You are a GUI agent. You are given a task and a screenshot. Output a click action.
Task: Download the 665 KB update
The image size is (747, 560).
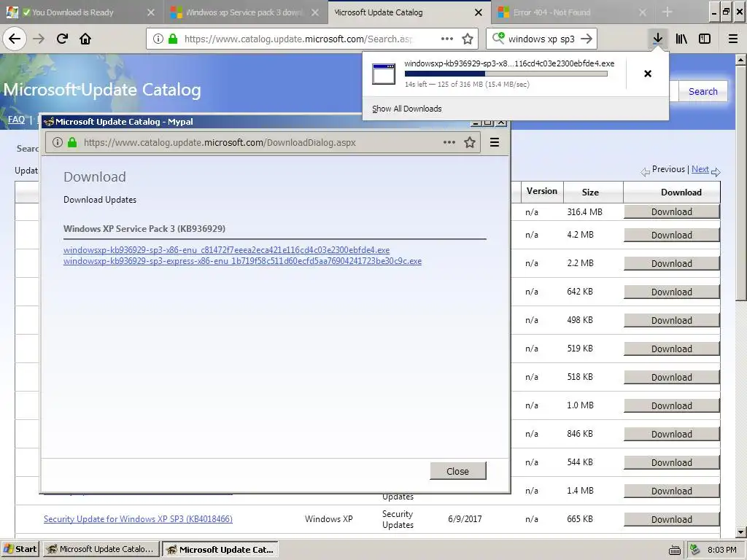[672, 519]
